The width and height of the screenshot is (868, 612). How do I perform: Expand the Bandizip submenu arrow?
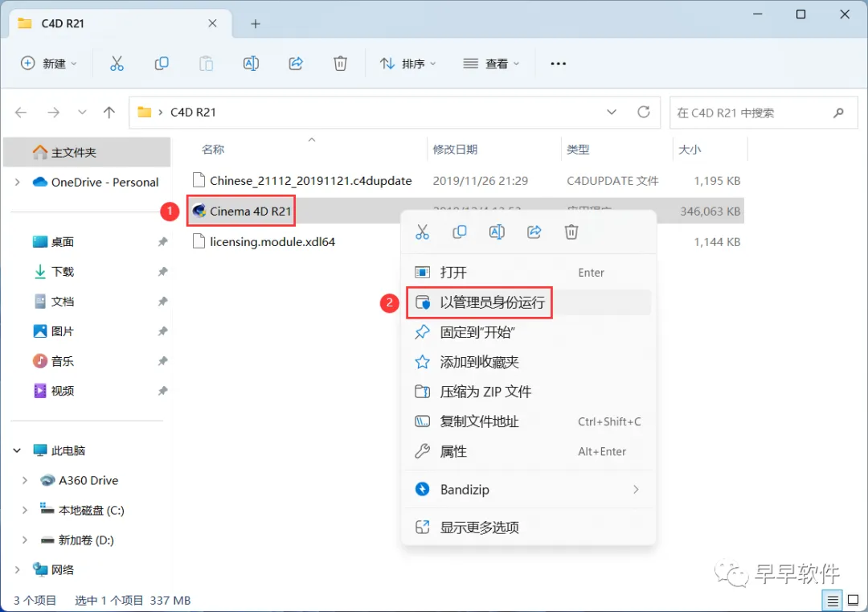tap(636, 490)
